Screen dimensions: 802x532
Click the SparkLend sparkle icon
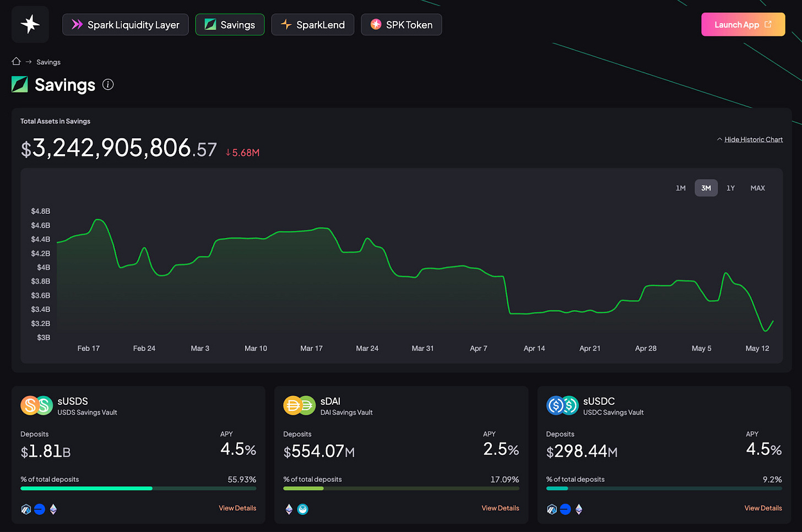(x=286, y=24)
